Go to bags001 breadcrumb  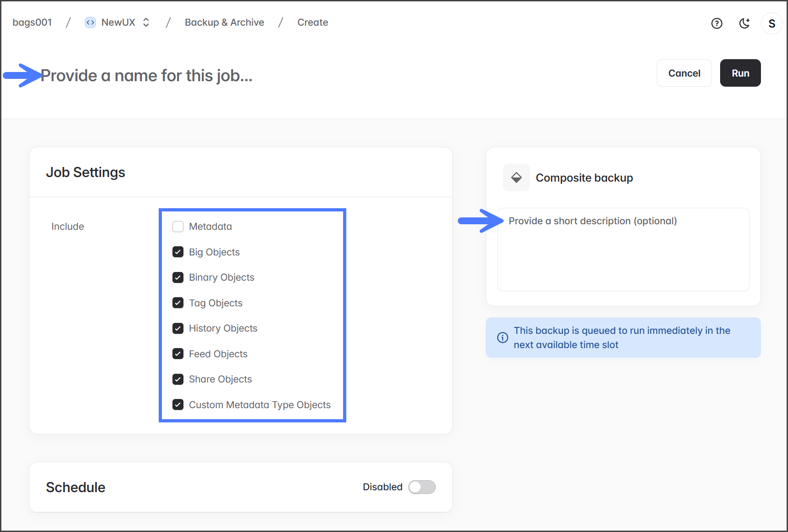coord(32,22)
